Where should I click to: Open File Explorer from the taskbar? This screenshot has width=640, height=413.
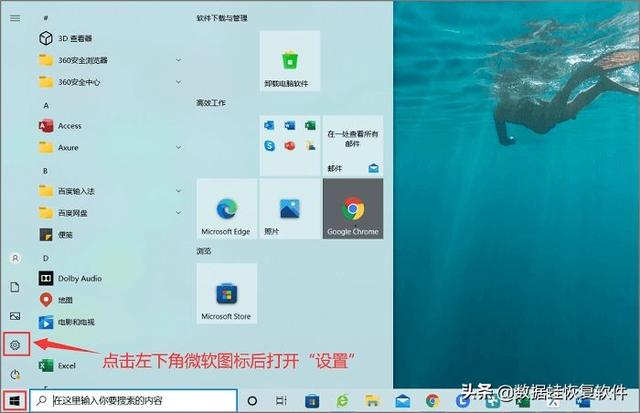point(372,401)
